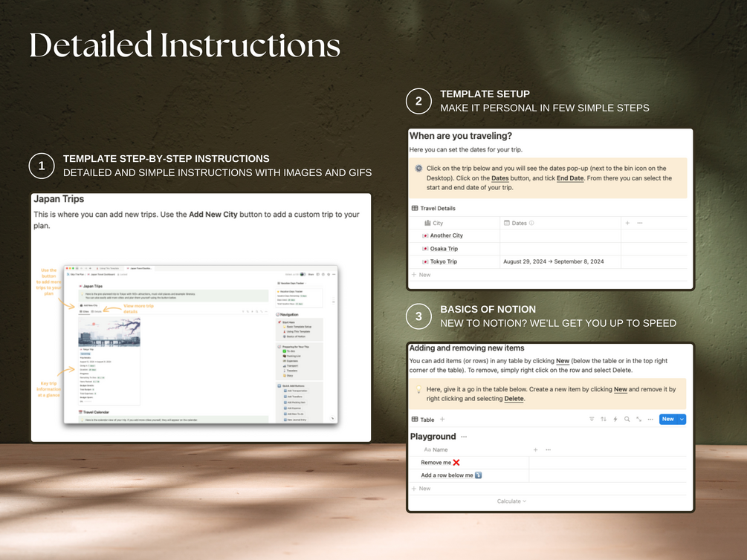Click Add New City button in dashboard preview
Viewport: 747px width, 560px height.
(x=88, y=305)
